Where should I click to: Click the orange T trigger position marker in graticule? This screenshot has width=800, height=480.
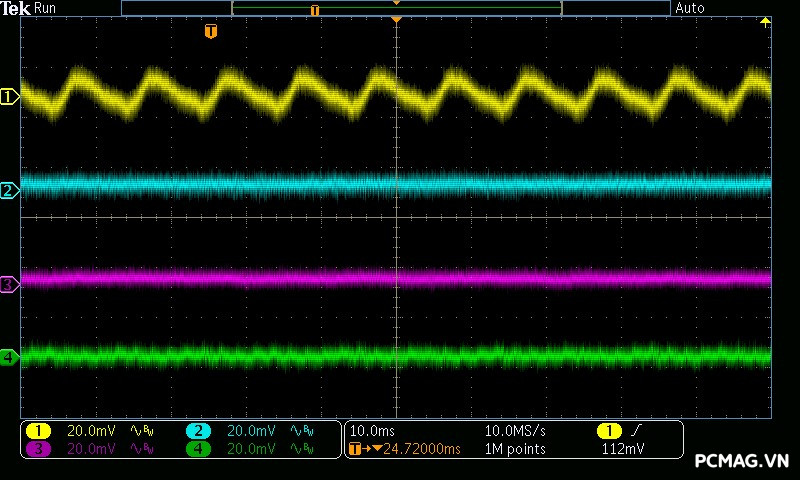pyautogui.click(x=210, y=32)
